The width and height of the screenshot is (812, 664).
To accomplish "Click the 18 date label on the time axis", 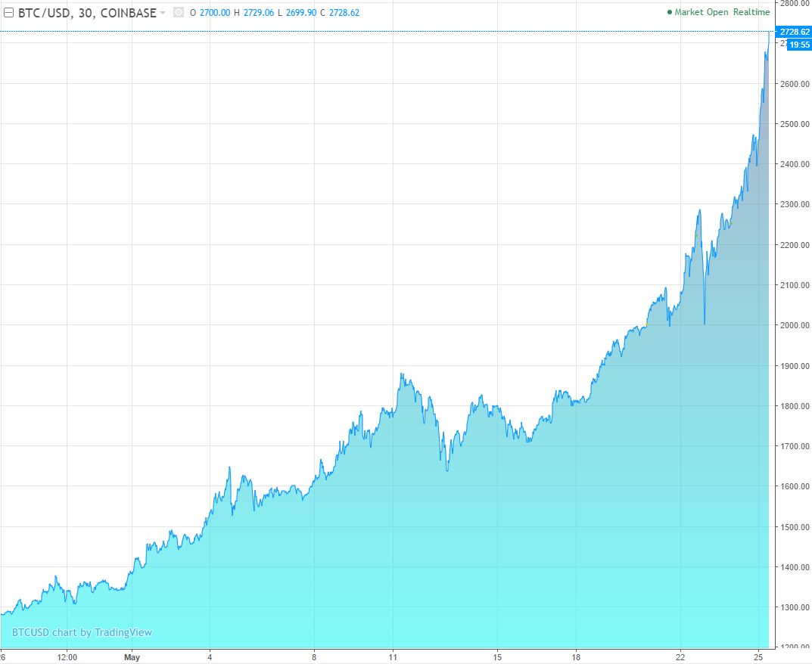I will (x=576, y=657).
